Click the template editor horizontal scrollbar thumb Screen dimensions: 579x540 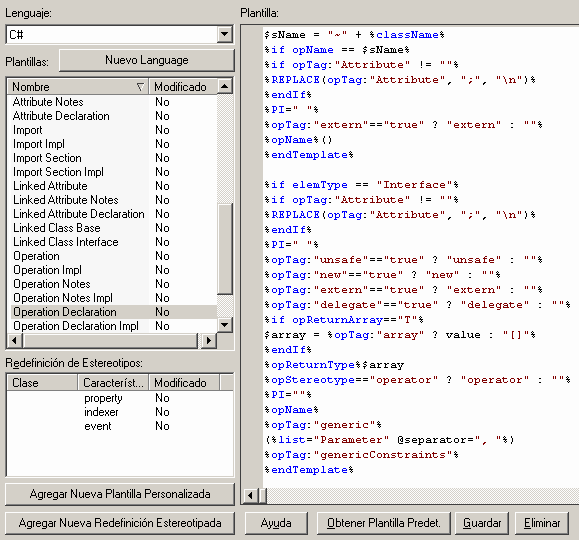point(263,495)
